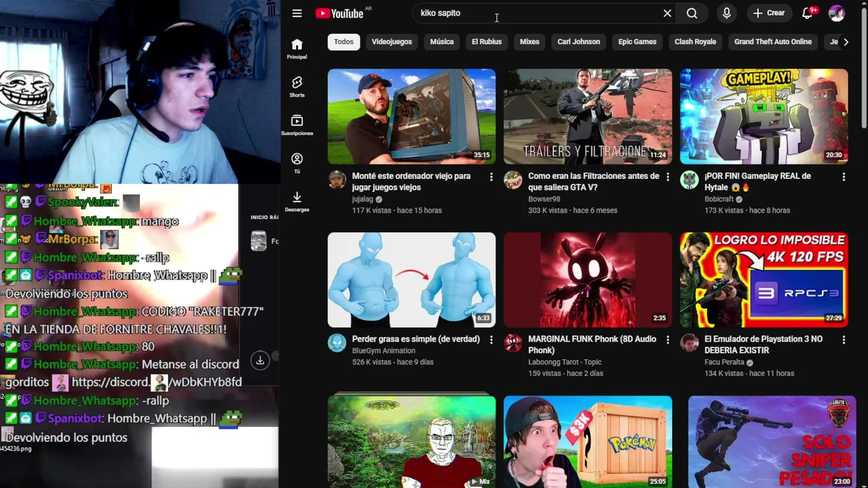868x488 pixels.
Task: Select the Música filter chip
Action: pos(441,41)
